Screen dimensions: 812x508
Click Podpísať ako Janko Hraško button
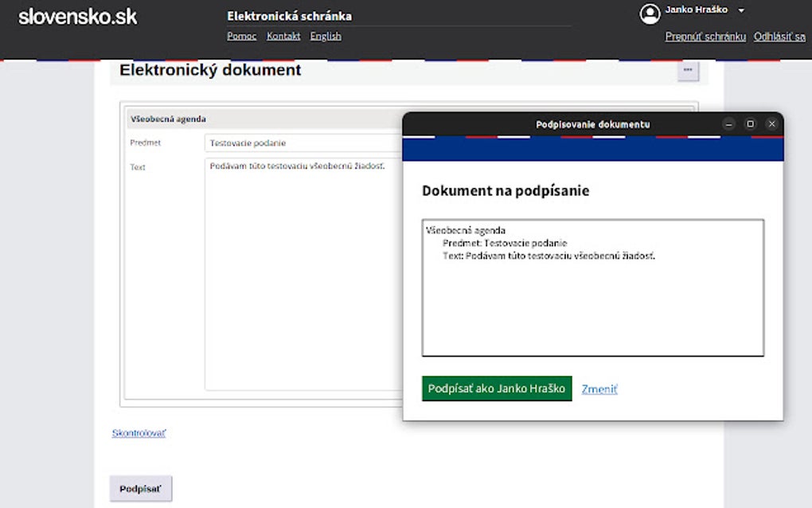[x=495, y=389]
